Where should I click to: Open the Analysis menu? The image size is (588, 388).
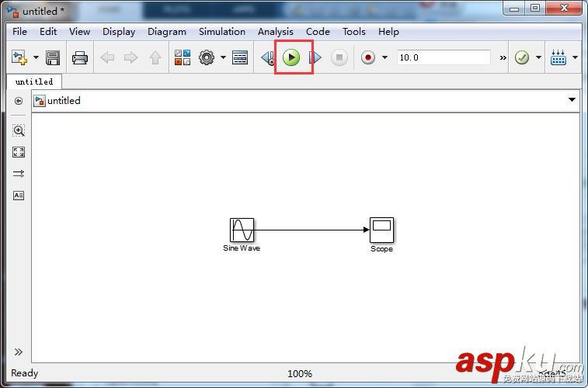click(x=276, y=33)
